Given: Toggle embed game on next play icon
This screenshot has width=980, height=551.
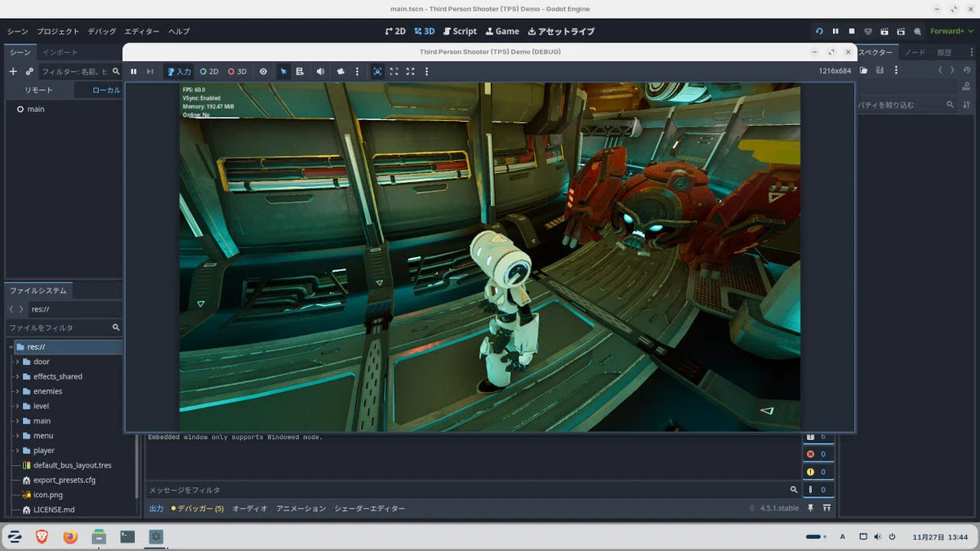Looking at the screenshot, I should tap(377, 72).
